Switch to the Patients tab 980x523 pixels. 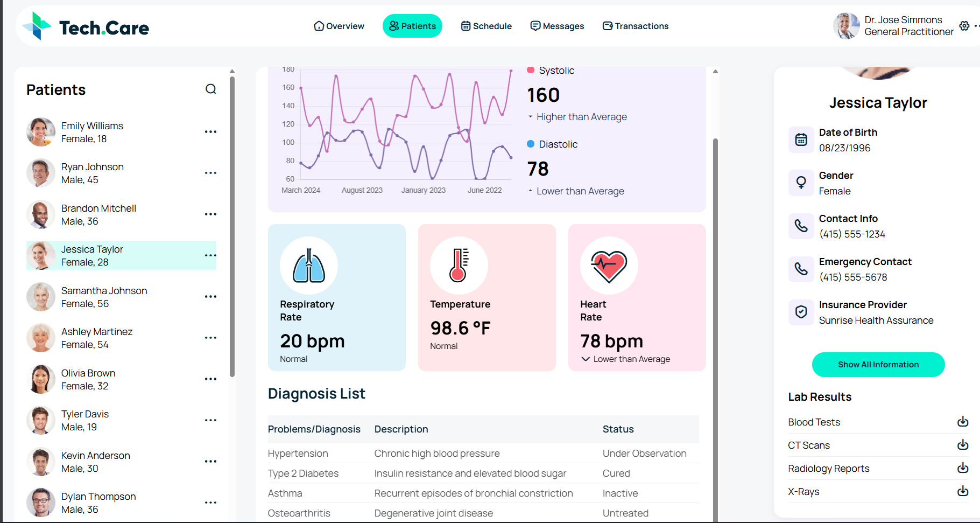412,25
